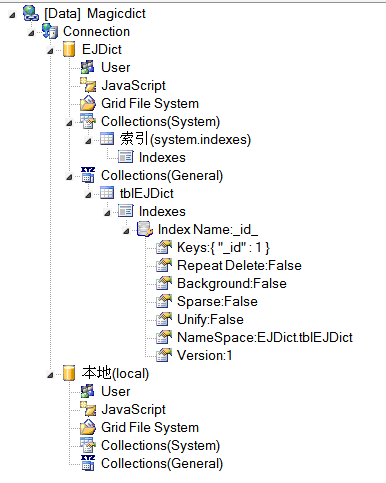Viewport: 386px width, 483px height.
Task: Collapse the Indexes node under tblEJDict
Action: pyautogui.click(x=107, y=213)
